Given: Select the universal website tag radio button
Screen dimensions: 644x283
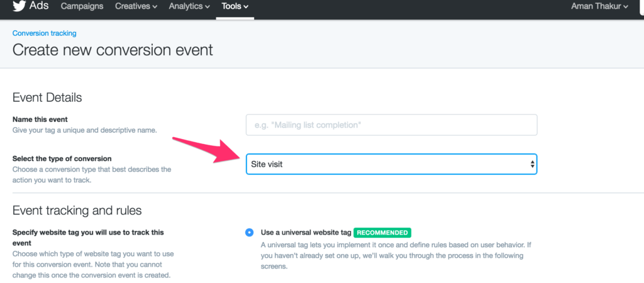Looking at the screenshot, I should point(249,233).
